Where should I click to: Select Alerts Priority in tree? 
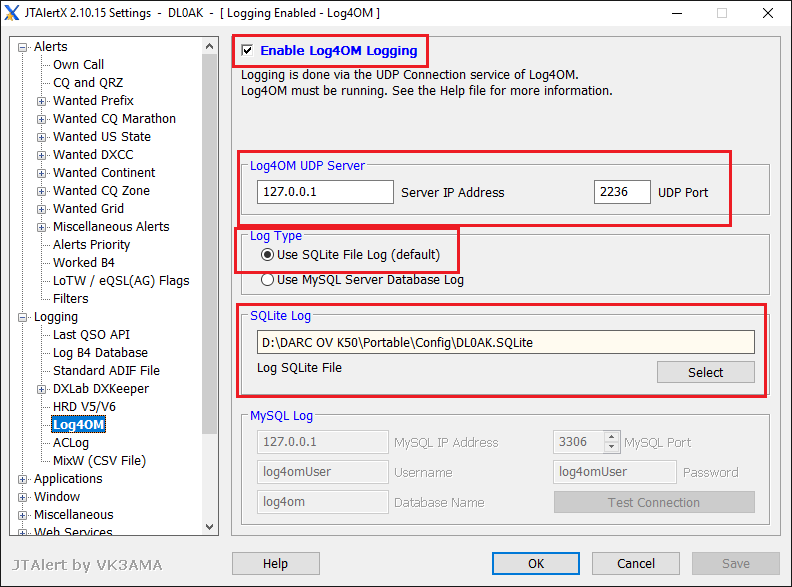coord(91,244)
